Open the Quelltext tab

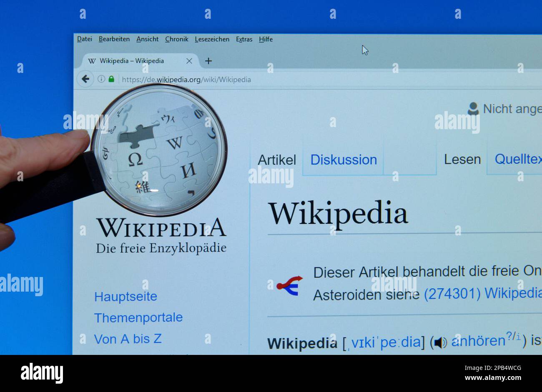click(518, 159)
